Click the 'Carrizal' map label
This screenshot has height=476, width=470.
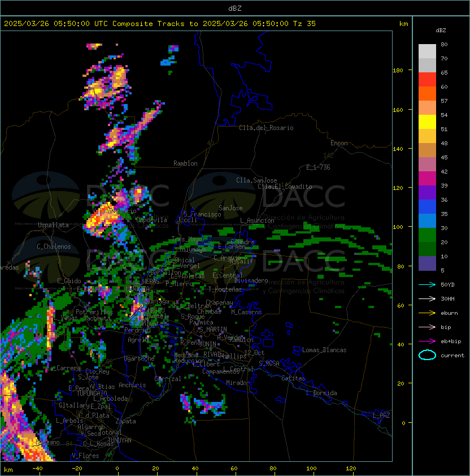click(x=168, y=379)
